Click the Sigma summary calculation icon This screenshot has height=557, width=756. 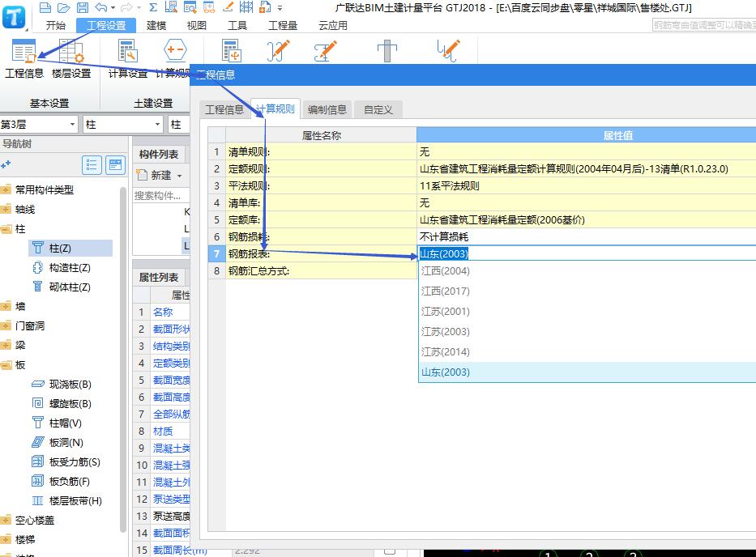click(153, 7)
